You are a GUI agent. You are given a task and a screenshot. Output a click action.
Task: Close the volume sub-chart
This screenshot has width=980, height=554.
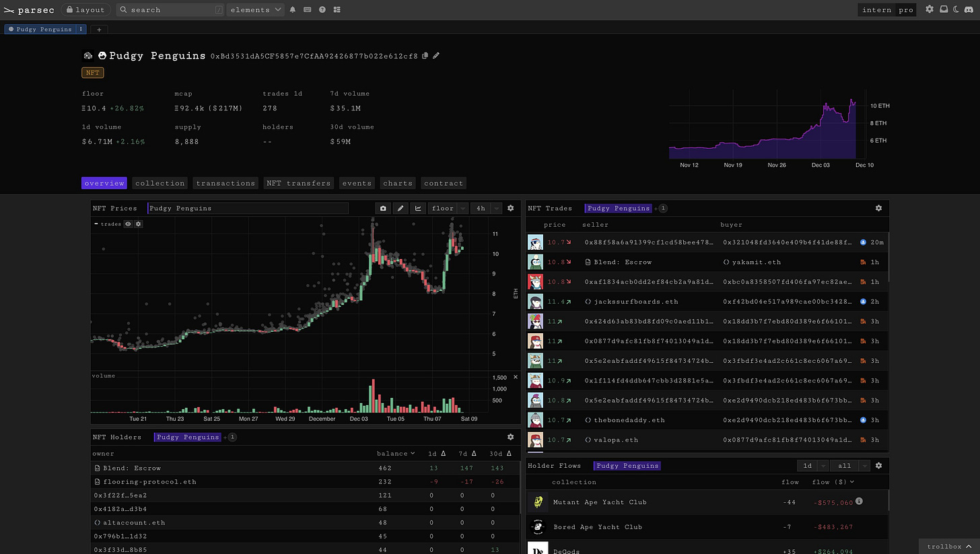[516, 377]
